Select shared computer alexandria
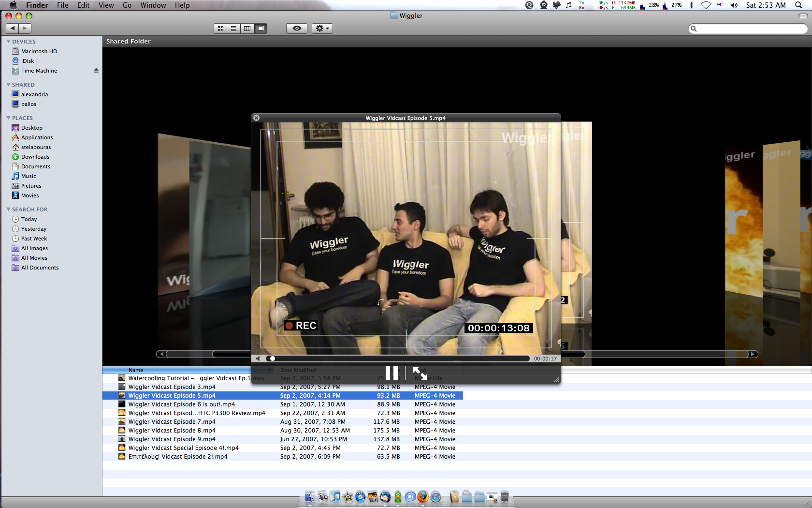This screenshot has height=508, width=812. [x=34, y=94]
